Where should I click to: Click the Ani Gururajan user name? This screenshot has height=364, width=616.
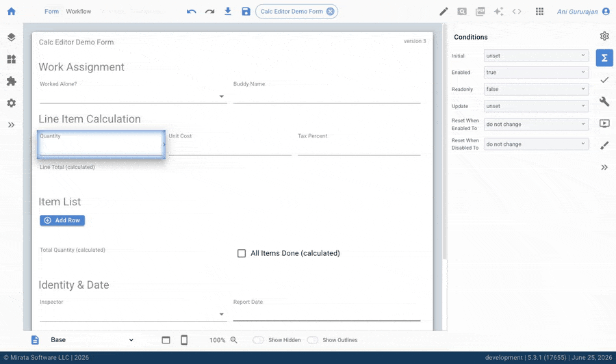(578, 12)
